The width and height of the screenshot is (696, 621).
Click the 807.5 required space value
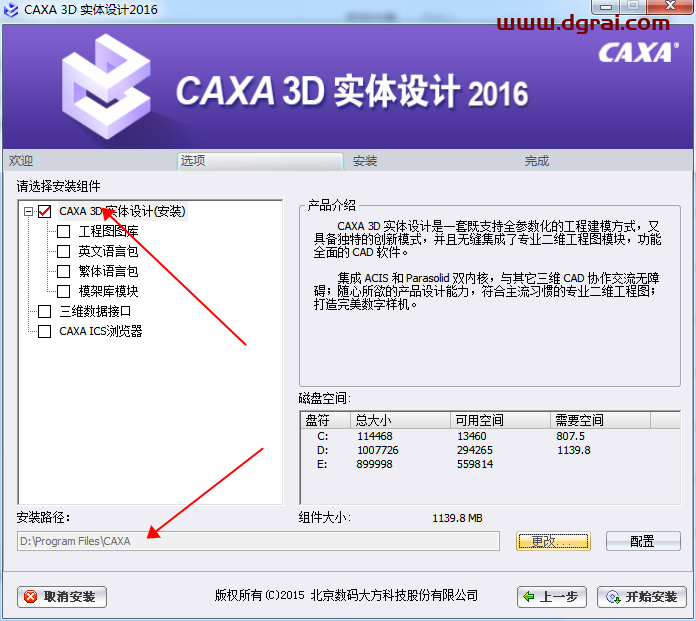pos(570,436)
